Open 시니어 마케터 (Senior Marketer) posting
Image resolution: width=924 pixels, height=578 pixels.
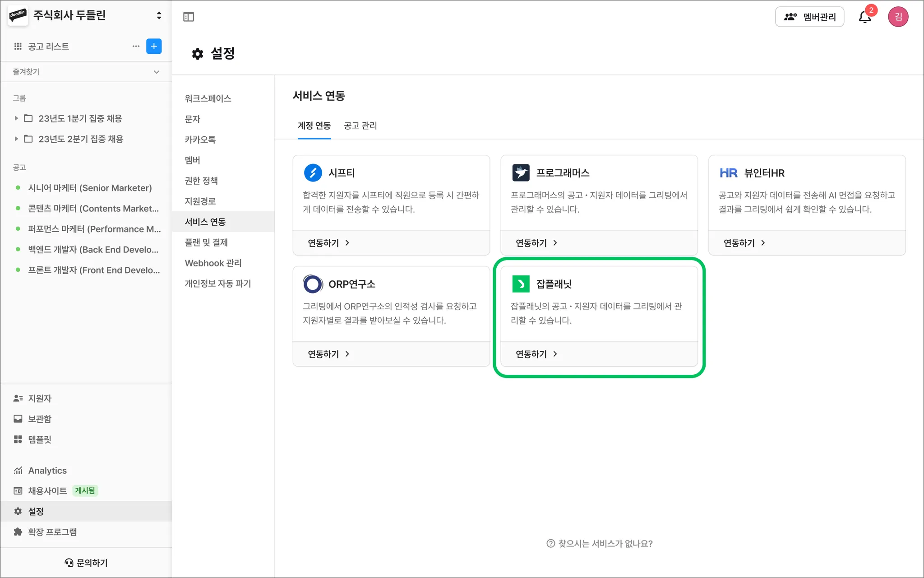click(90, 188)
